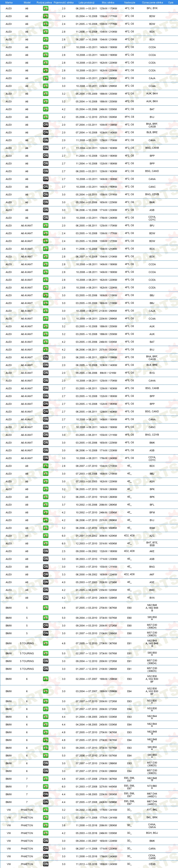The image size is (178, 868).
Task: Click the 309kW / 420KM power cell
Action: click(108, 535)
